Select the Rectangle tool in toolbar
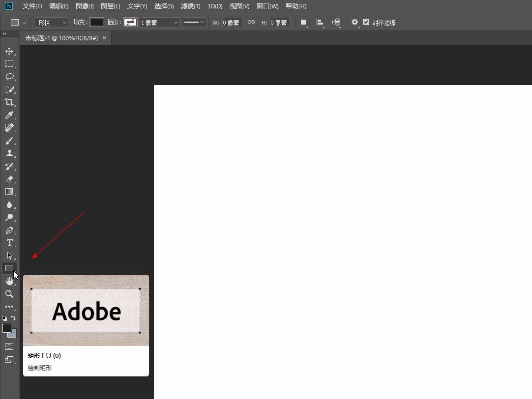The image size is (532, 399). (9, 268)
